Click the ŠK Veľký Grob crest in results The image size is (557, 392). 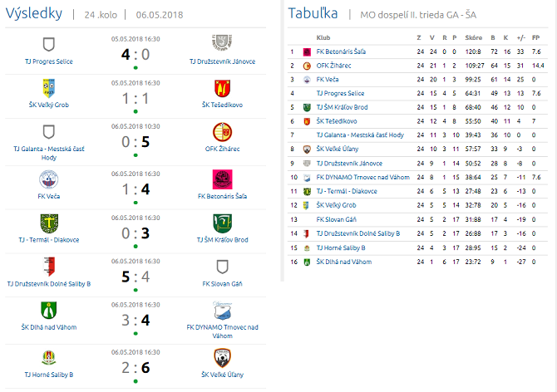tap(49, 87)
